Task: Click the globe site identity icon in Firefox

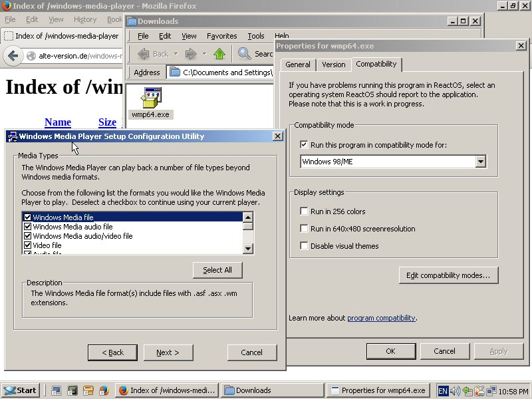Action: pos(31,56)
